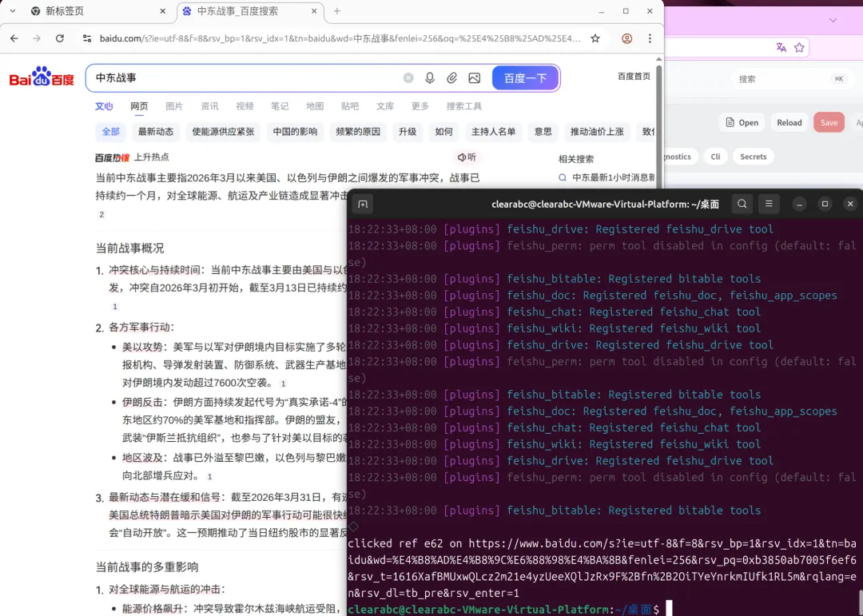Select the 使能源供应紧张 filter chip
863x616 pixels.
(223, 132)
